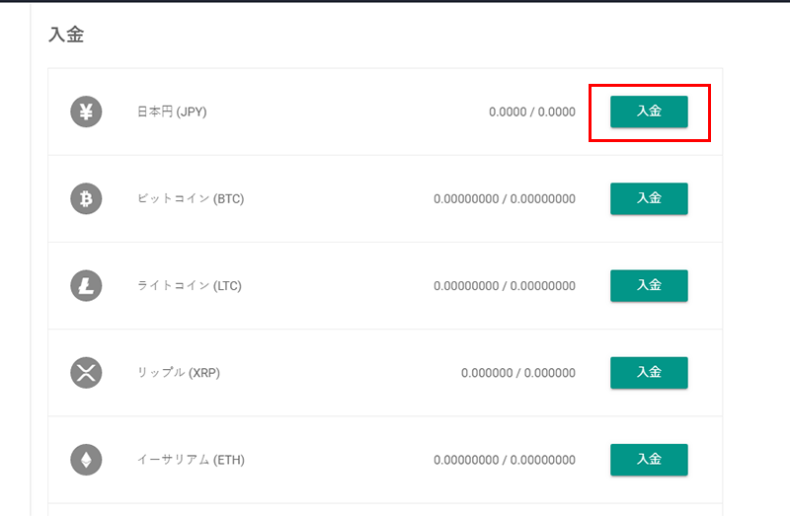This screenshot has height=516, width=790.
Task: Click the BTC balance amount
Action: pos(504,199)
